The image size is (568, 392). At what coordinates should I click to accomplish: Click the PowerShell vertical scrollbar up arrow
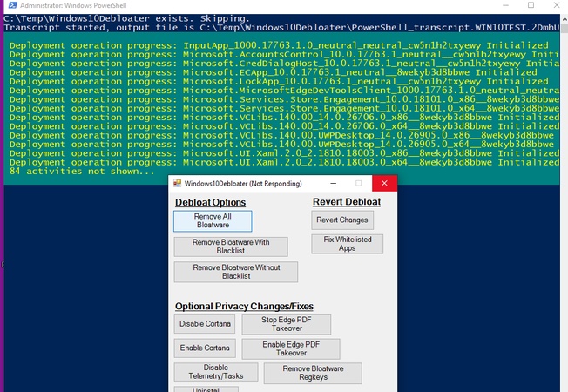click(x=565, y=18)
